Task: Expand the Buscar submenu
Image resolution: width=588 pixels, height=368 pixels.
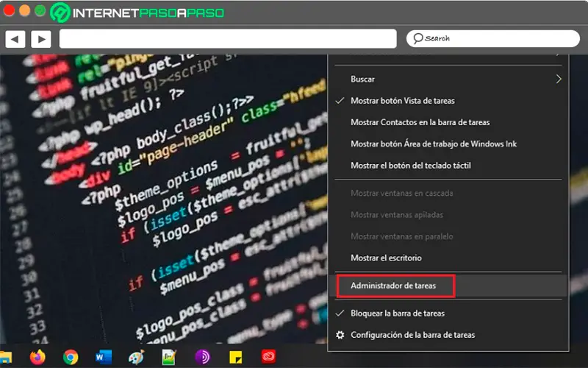Action: click(x=448, y=79)
